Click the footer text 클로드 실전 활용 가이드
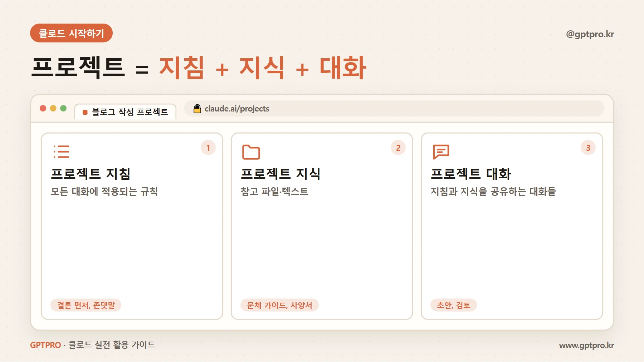Viewport: 644px width, 362px height. click(112, 345)
